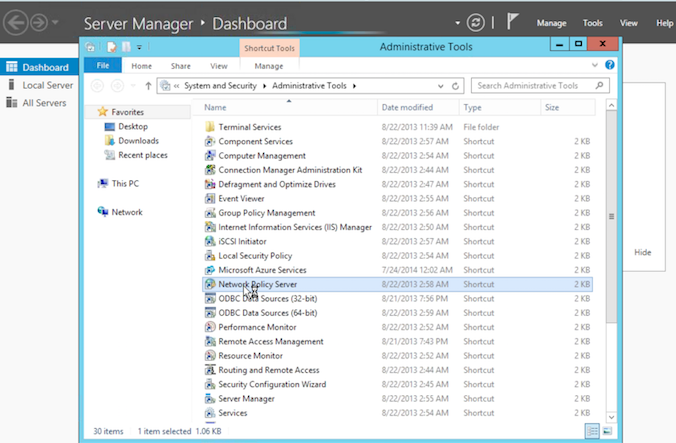The width and height of the screenshot is (676, 443).
Task: Select Routing and Remote Access icon
Action: (210, 370)
